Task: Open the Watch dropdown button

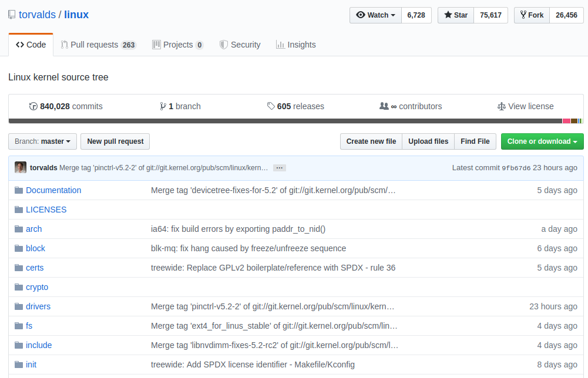Action: pyautogui.click(x=375, y=15)
